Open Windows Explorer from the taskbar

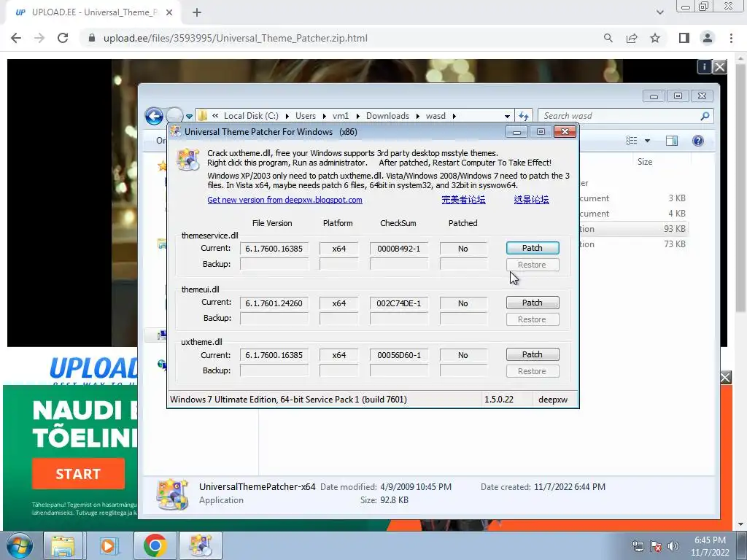(63, 545)
